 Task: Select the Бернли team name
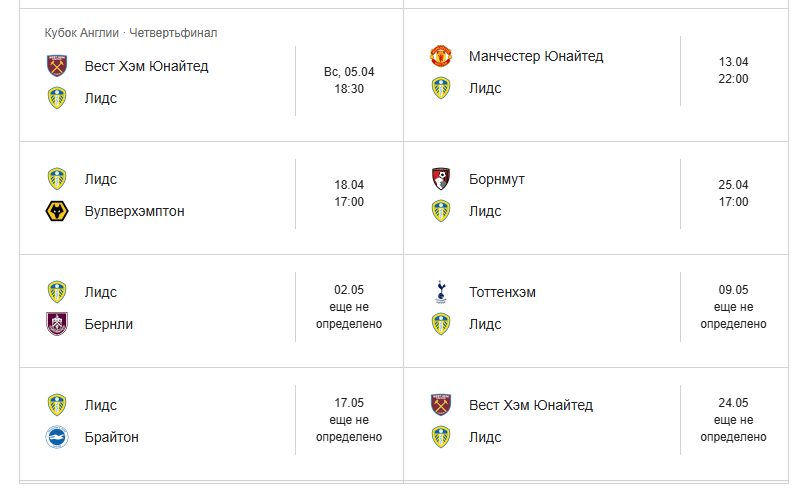click(109, 324)
